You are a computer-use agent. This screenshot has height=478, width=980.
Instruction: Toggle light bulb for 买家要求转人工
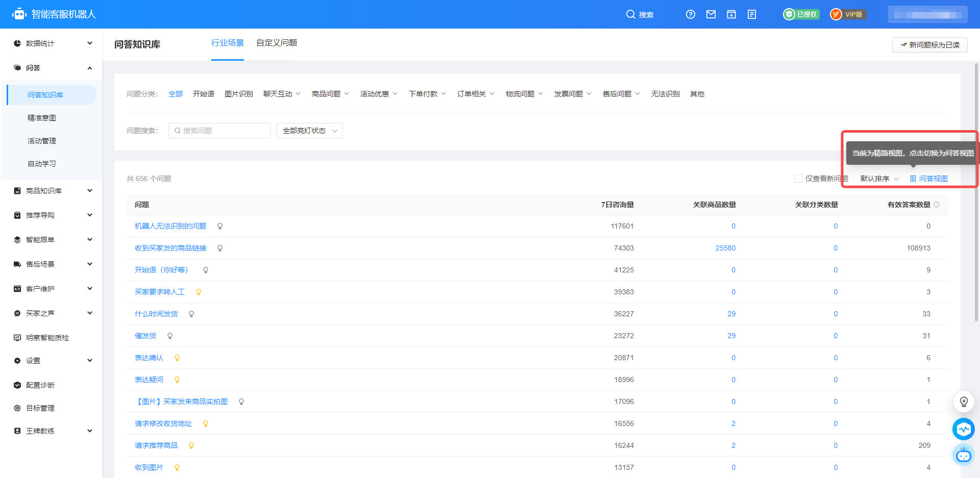pyautogui.click(x=199, y=292)
